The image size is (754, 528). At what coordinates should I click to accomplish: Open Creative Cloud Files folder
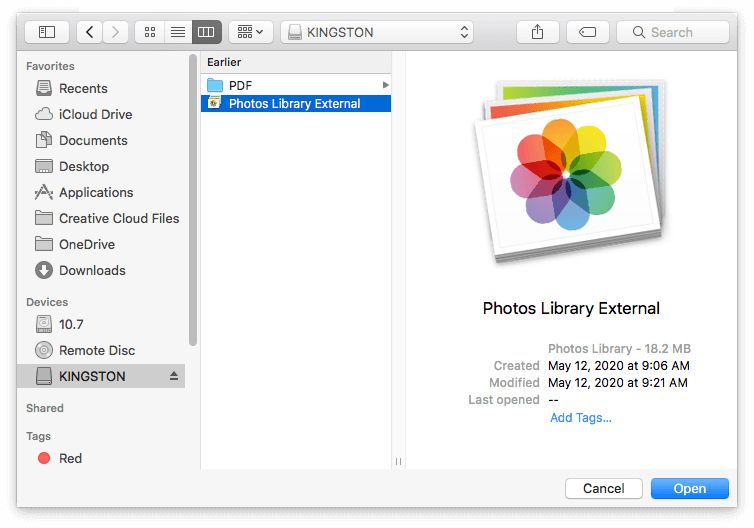click(101, 218)
